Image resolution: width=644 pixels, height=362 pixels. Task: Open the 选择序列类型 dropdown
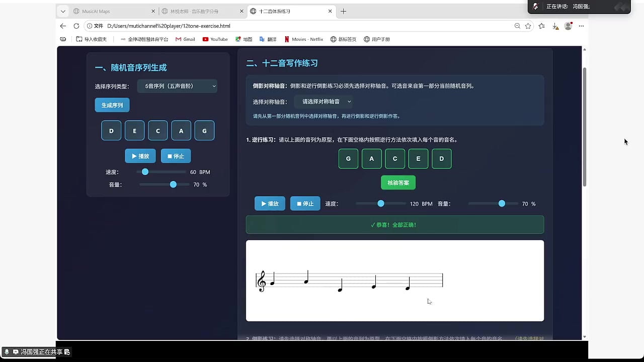(x=178, y=86)
